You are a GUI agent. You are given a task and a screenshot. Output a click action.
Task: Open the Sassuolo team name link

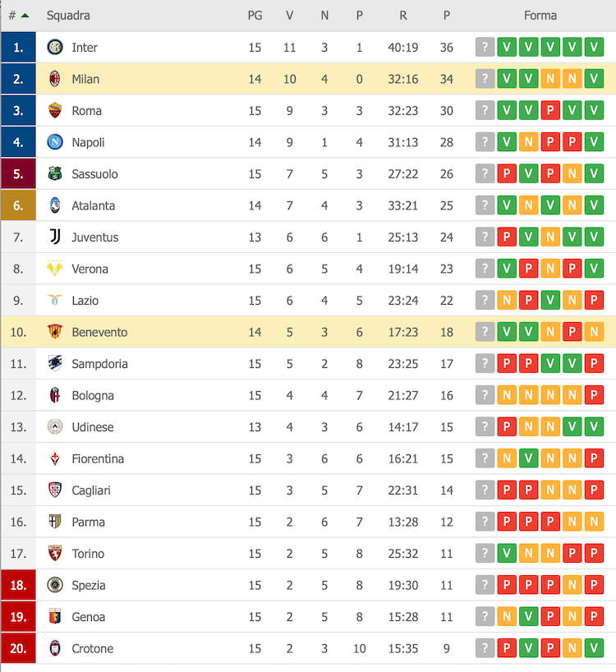click(x=94, y=174)
